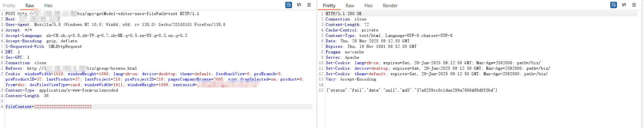This screenshot has width=644, height=128.
Task: Toggle show non-printable characters (\n) in request pane
Action: coord(299,5)
